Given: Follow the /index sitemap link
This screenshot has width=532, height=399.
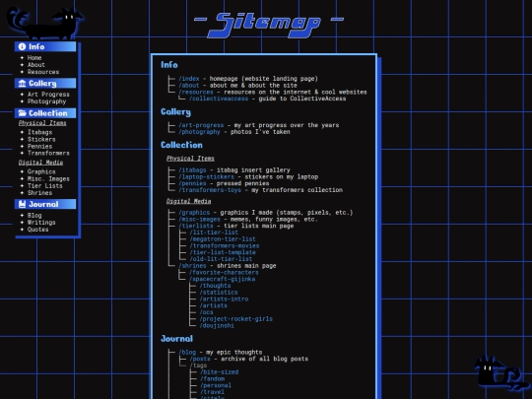Looking at the screenshot, I should (x=189, y=79).
